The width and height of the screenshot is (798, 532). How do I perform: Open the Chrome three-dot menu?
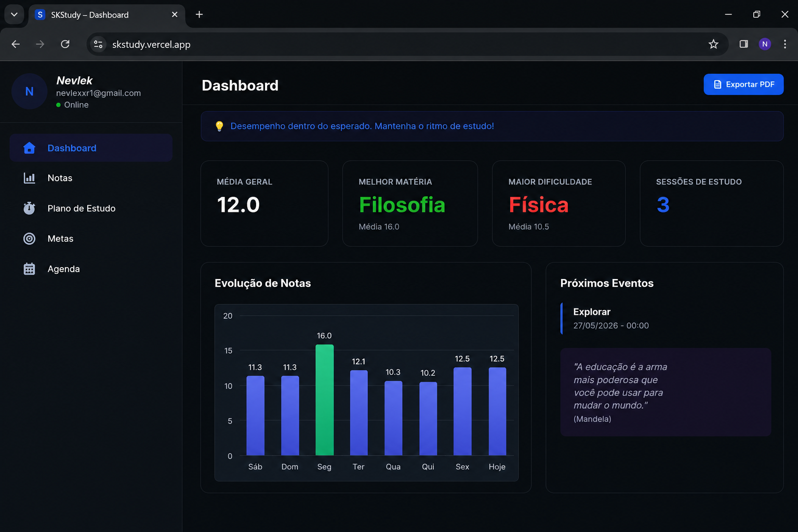click(x=785, y=44)
